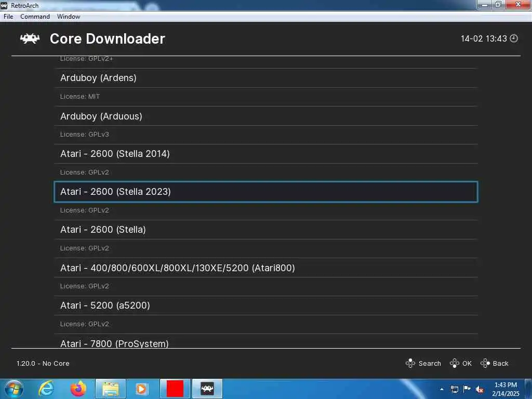Image resolution: width=532 pixels, height=399 pixels.
Task: Open the Action Center flag icon
Action: [x=467, y=389]
